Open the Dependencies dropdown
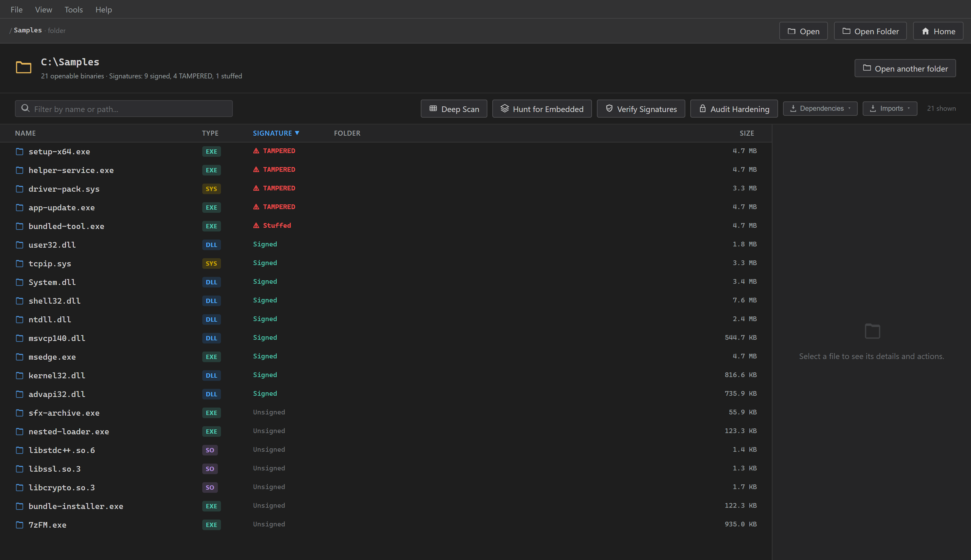 [820, 109]
